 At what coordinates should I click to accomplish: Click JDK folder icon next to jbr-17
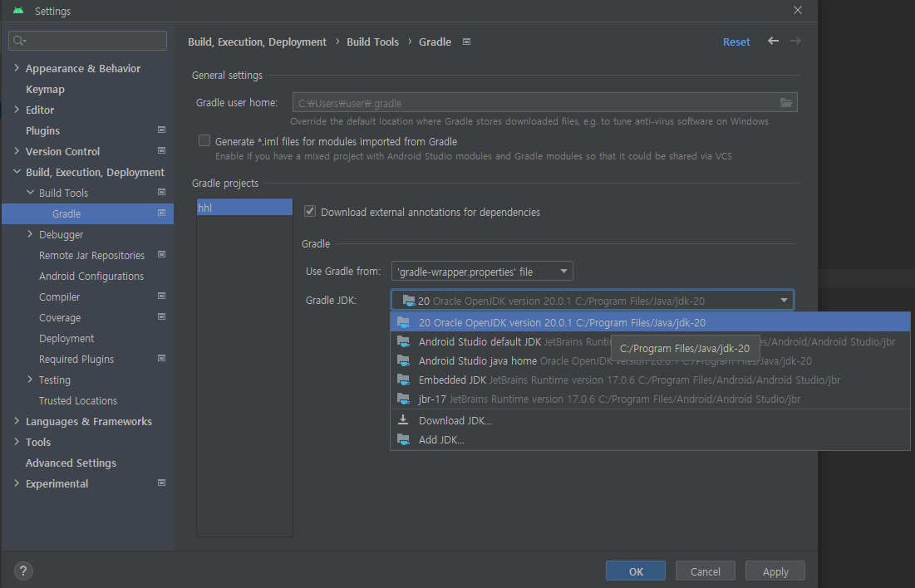(403, 399)
